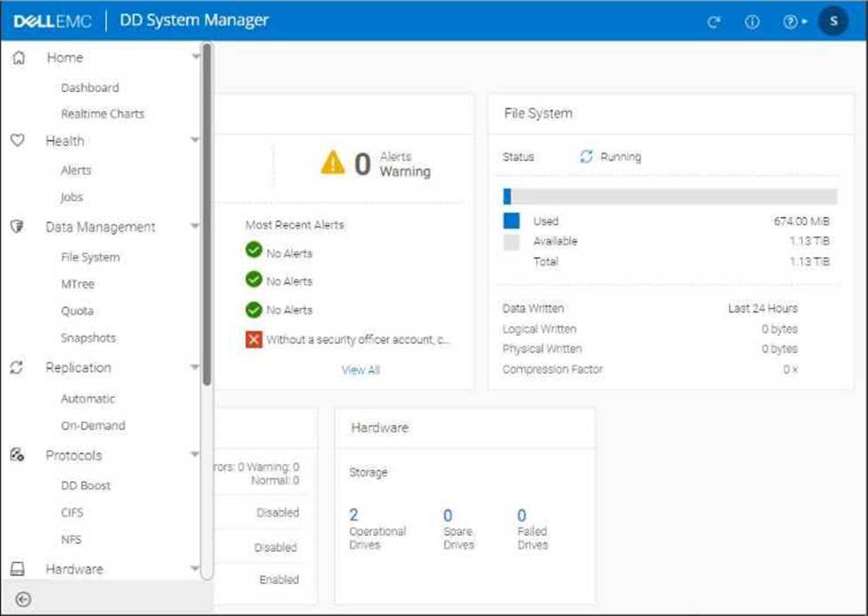The height and width of the screenshot is (616, 868).
Task: Click the Physical Written label
Action: 542,349
